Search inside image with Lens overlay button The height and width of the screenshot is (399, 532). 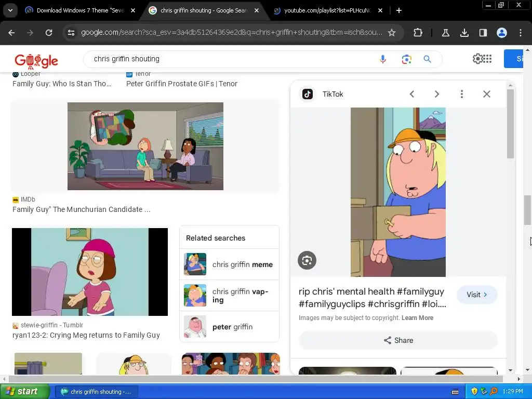click(x=307, y=260)
